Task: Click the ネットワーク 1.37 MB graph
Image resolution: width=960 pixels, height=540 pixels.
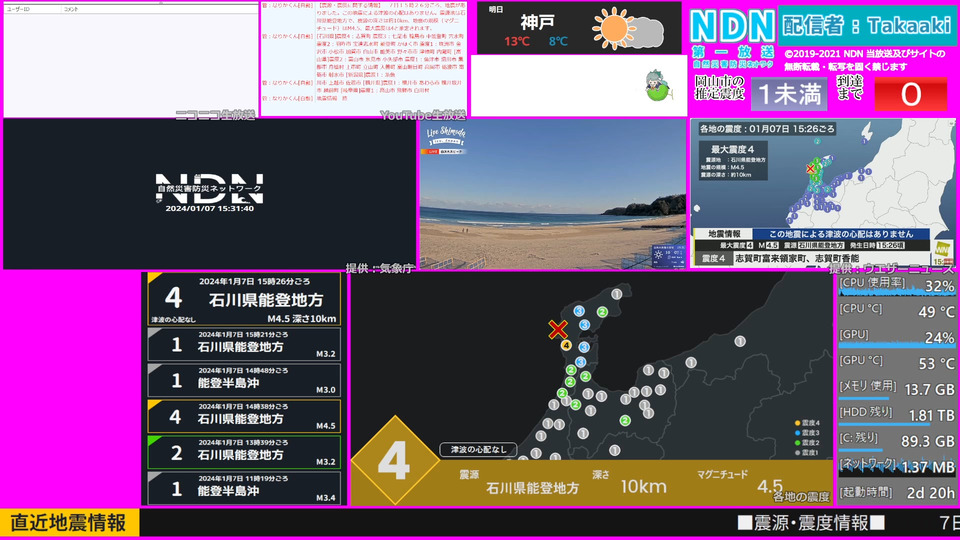Action: (x=896, y=467)
